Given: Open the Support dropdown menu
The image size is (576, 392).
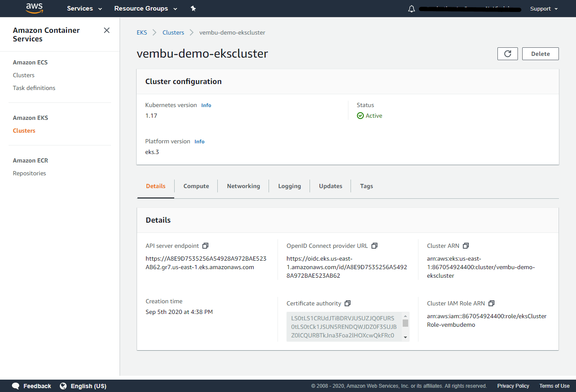Looking at the screenshot, I should point(544,9).
